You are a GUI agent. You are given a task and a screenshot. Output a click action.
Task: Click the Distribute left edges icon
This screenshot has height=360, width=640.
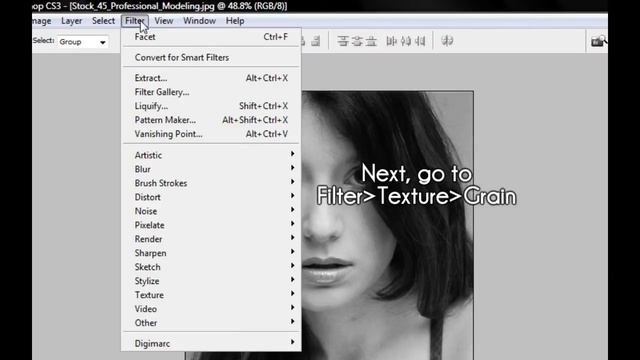point(391,41)
